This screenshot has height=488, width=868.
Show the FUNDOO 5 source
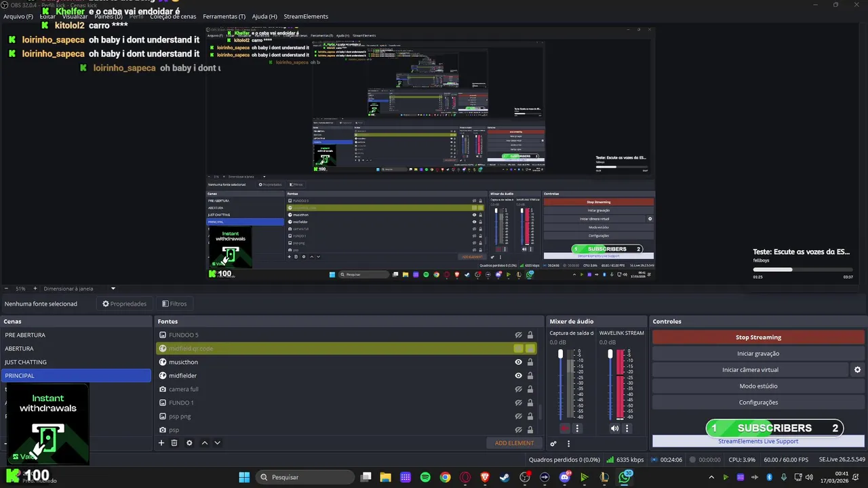[x=519, y=335]
